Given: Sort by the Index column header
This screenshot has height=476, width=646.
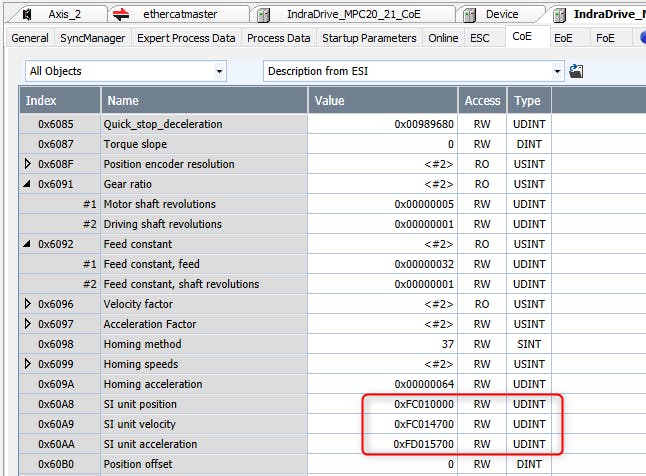Looking at the screenshot, I should [59, 101].
